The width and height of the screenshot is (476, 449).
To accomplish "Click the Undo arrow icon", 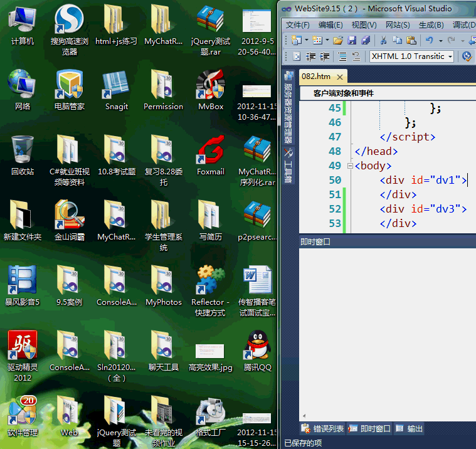I will pyautogui.click(x=429, y=40).
